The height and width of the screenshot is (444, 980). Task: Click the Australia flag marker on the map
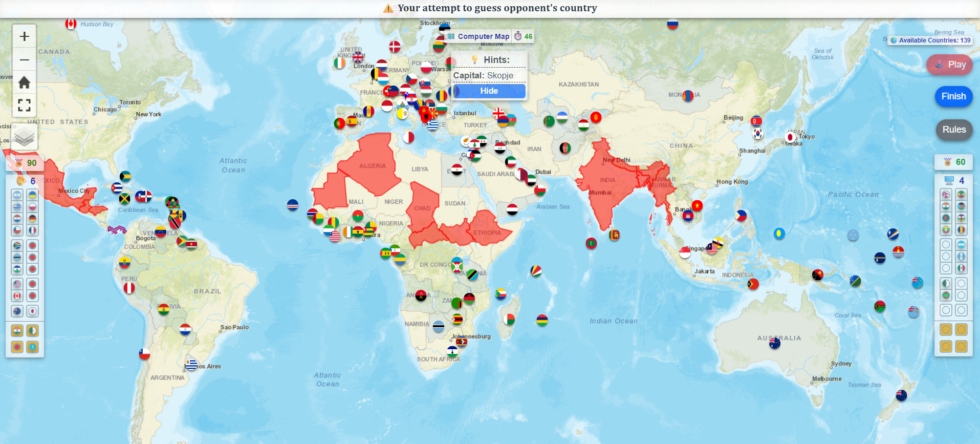tap(775, 343)
